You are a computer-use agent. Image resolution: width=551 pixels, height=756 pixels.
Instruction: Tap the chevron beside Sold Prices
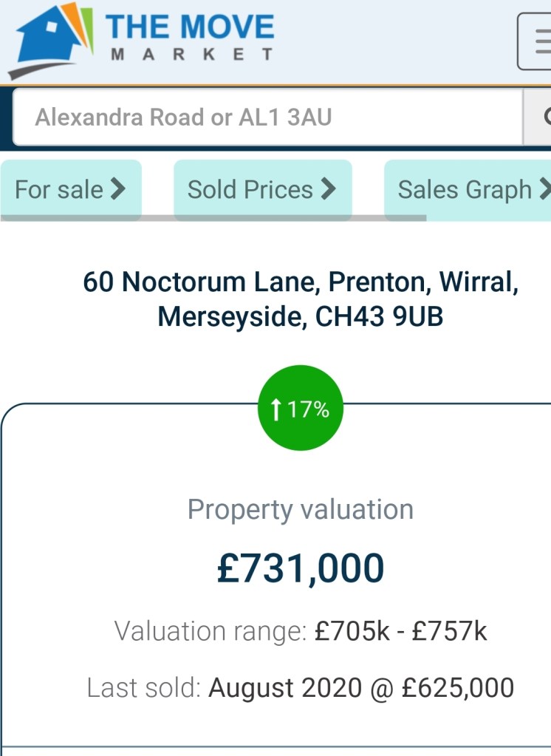329,190
